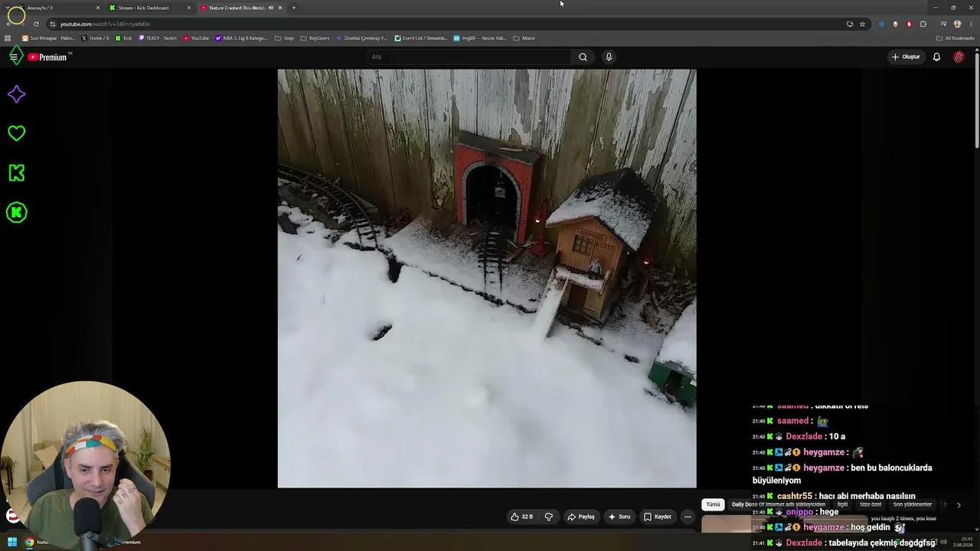
Task: Open Event List / Streamlabs bookmark
Action: click(x=421, y=38)
